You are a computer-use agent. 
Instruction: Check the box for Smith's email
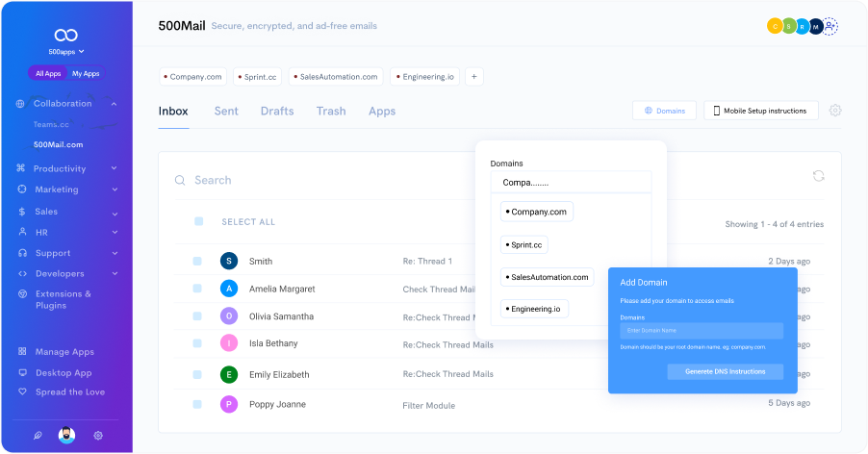pyautogui.click(x=197, y=261)
